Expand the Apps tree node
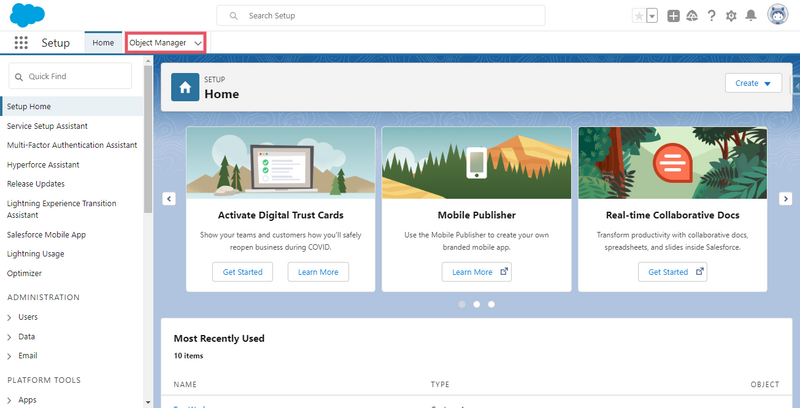Viewport: 800px width, 408px height. [9, 400]
